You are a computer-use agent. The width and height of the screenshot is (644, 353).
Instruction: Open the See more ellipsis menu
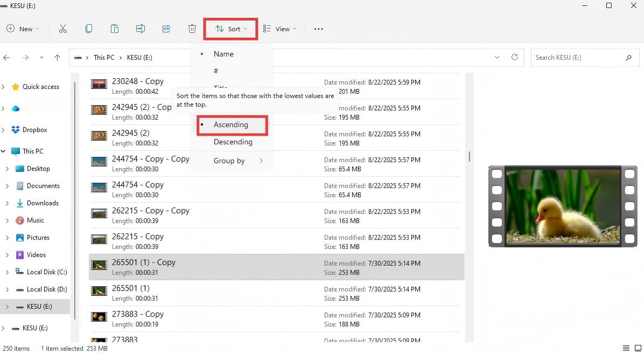(319, 29)
